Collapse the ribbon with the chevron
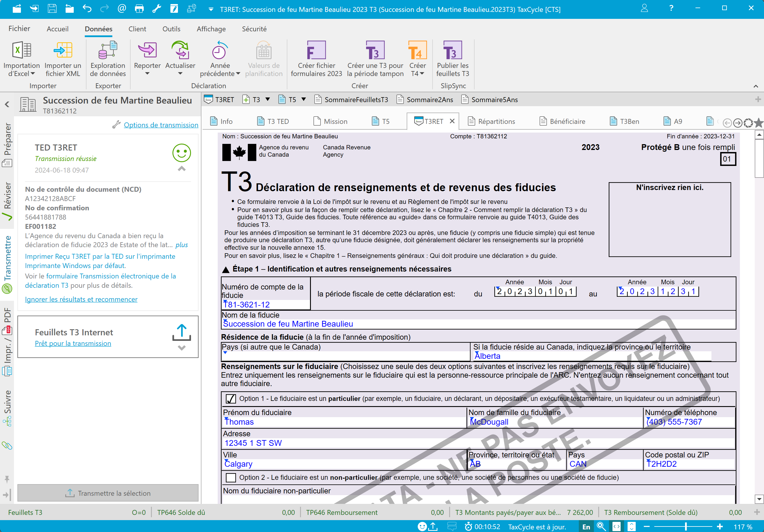 point(756,86)
